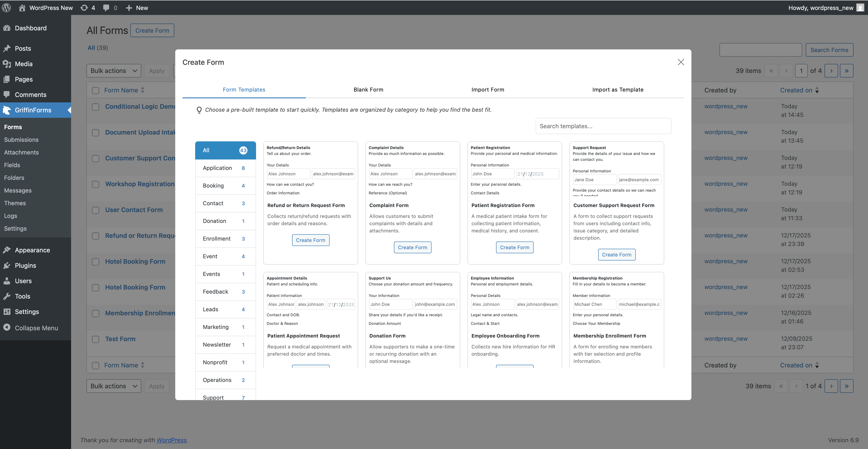Click the Search Forms button
This screenshot has height=449, width=868.
tap(829, 50)
